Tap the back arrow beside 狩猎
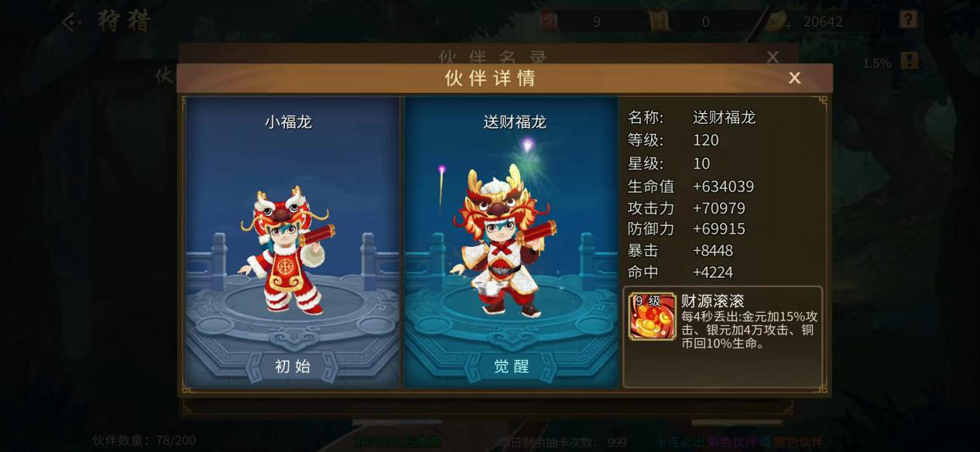Image resolution: width=980 pixels, height=452 pixels. click(71, 22)
